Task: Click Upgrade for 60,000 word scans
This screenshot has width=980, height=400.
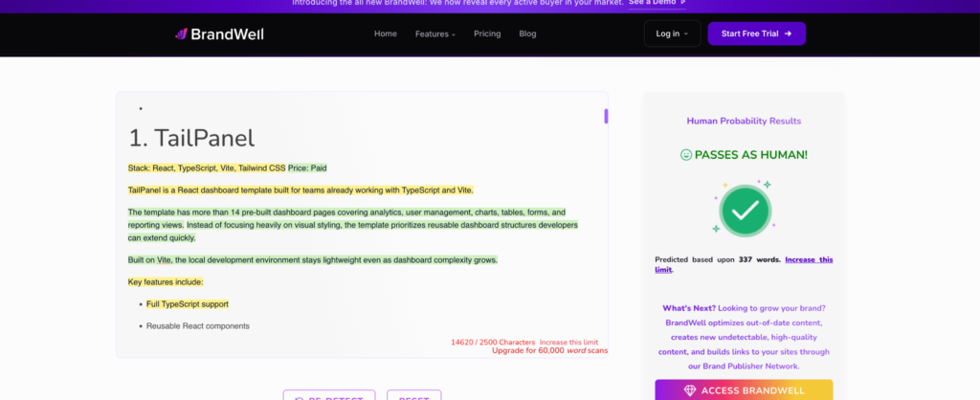Action: [x=549, y=350]
